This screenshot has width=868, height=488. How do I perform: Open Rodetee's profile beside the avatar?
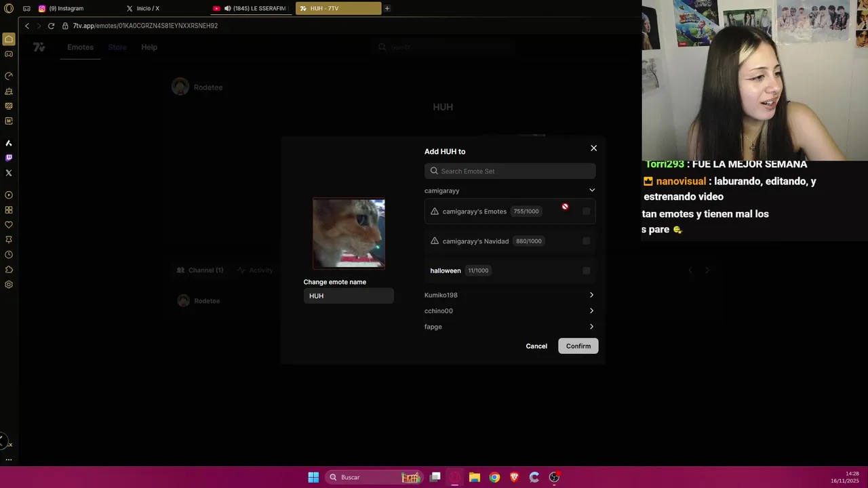click(208, 87)
